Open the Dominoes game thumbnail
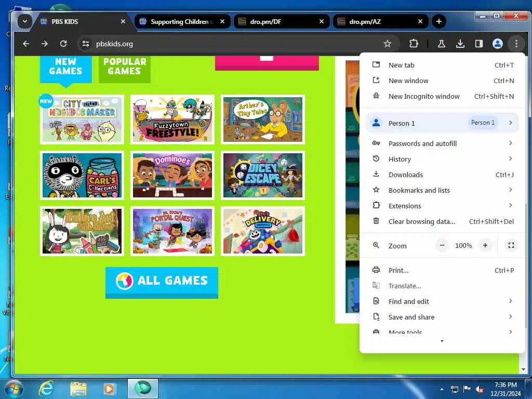Screen dimensions: 532x399 pyautogui.click(x=172, y=176)
